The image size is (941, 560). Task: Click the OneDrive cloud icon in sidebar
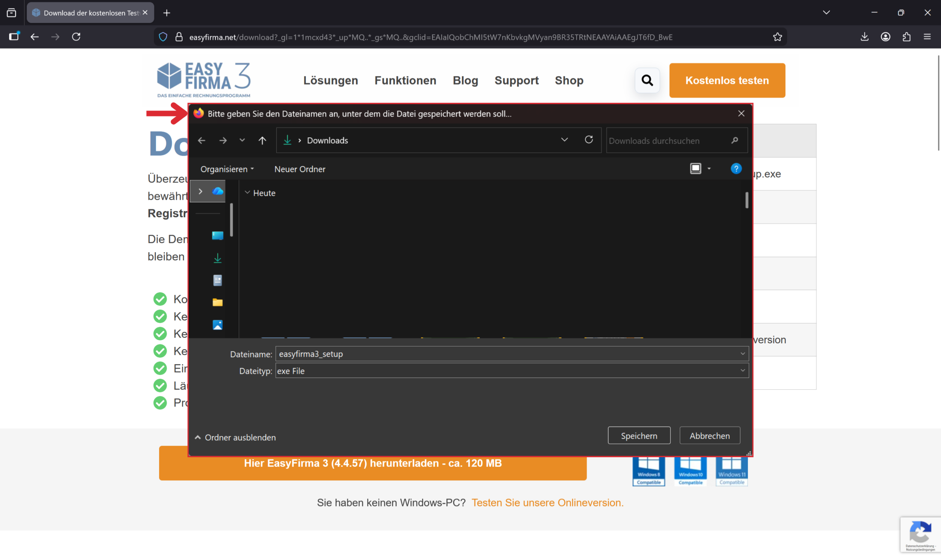[218, 191]
